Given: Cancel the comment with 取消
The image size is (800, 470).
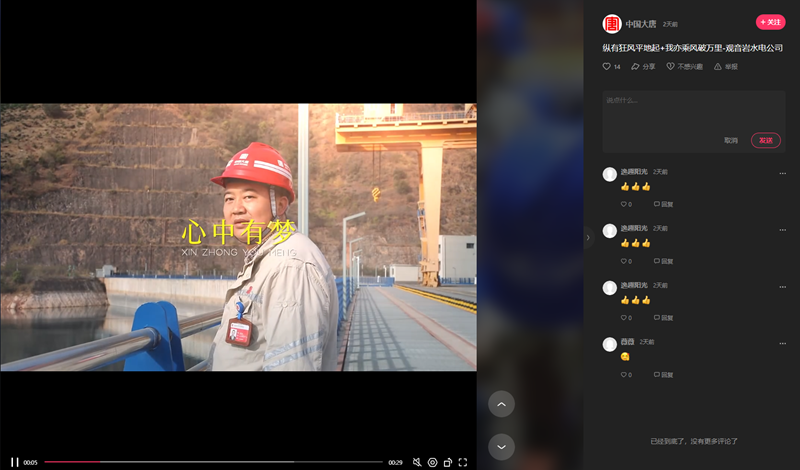Looking at the screenshot, I should [731, 140].
